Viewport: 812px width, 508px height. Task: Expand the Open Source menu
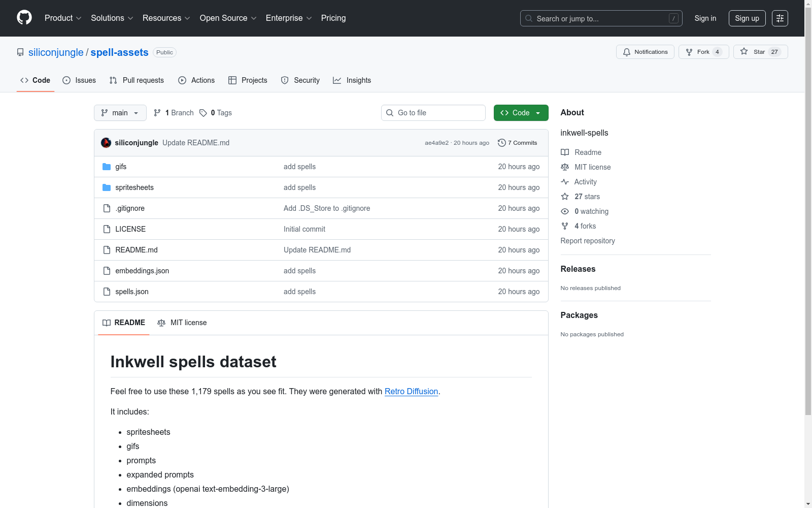228,18
